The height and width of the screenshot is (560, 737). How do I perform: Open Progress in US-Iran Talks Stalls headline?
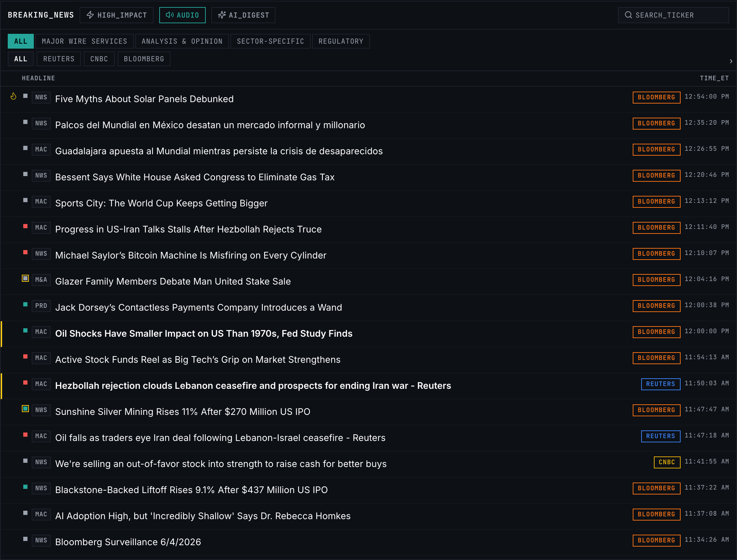[x=188, y=229]
